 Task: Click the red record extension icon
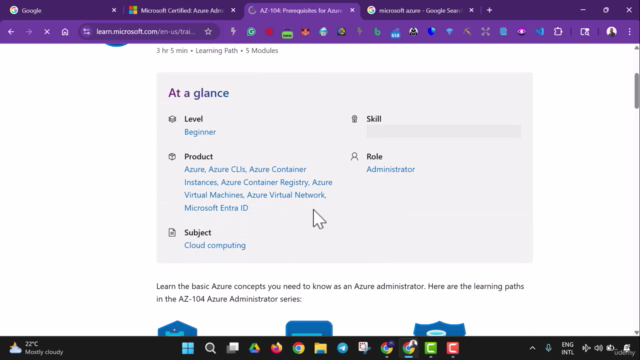click(269, 31)
